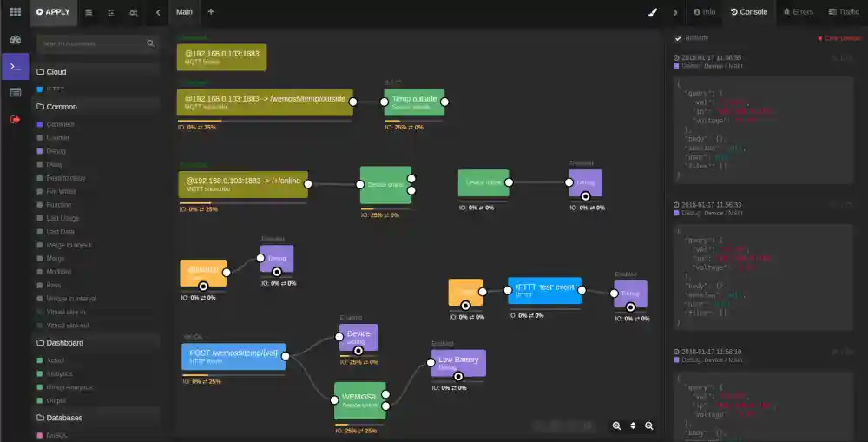Viewport: 868px width, 442px height.
Task: Click the red logout icon in sidebar
Action: 15,119
